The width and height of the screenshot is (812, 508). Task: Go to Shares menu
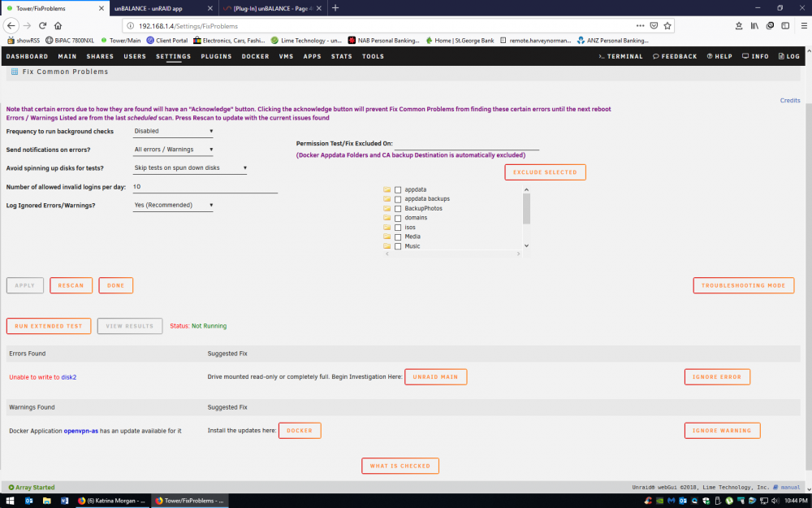point(100,56)
